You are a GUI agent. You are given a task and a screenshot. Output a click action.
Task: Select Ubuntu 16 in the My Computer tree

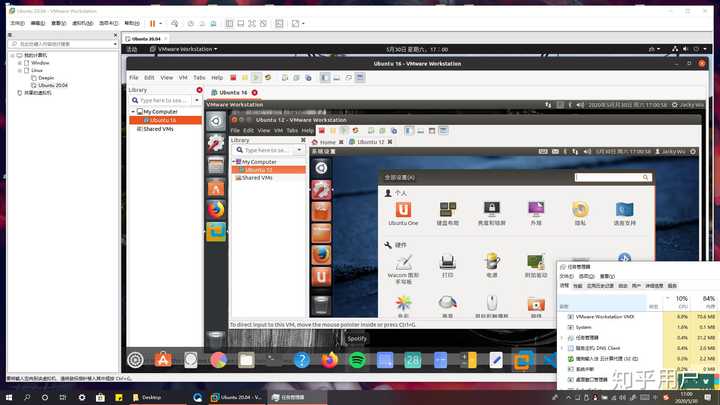click(165, 120)
